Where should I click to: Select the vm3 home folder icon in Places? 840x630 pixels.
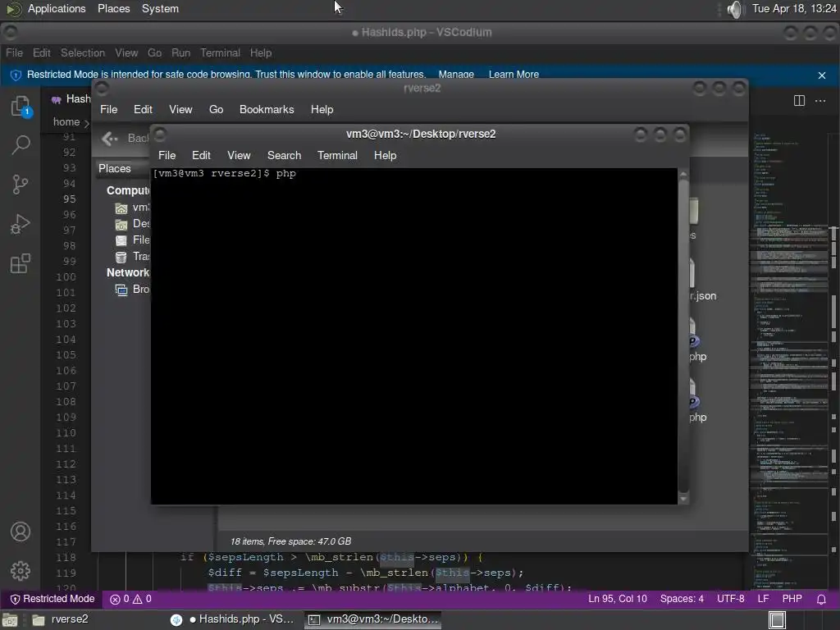click(121, 208)
